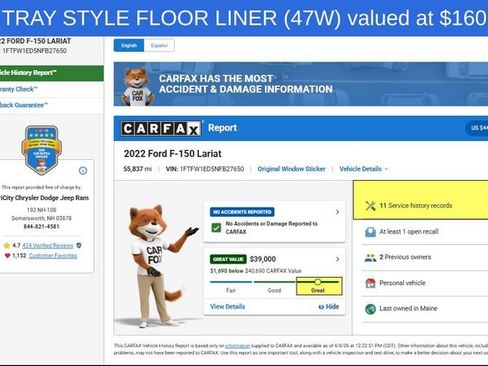Switch report language to English
This screenshot has width=488, height=366.
(129, 45)
